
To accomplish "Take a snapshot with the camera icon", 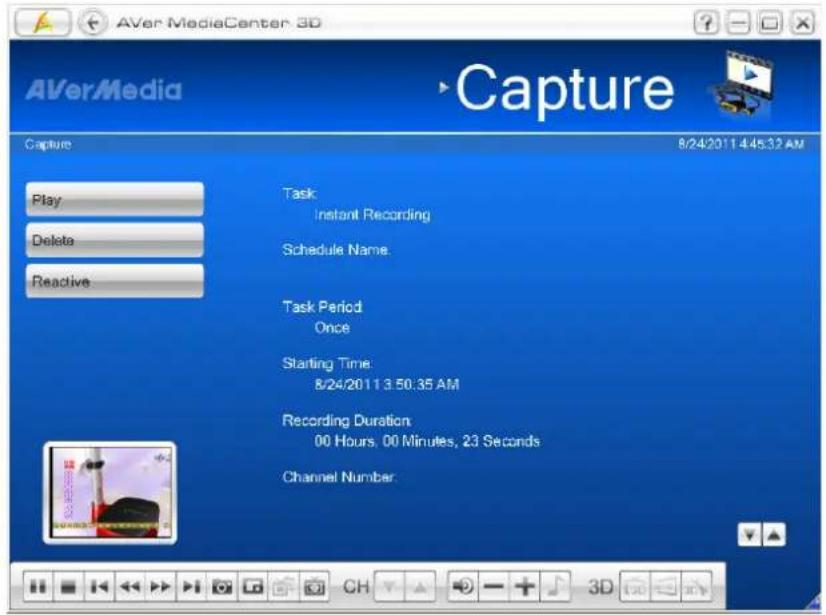I will (x=222, y=586).
